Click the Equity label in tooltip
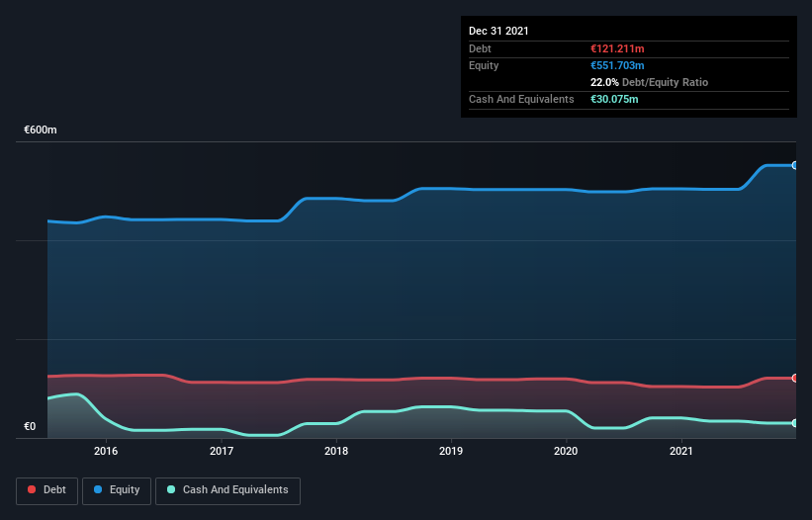Image resolution: width=812 pixels, height=520 pixels. pyautogui.click(x=484, y=65)
